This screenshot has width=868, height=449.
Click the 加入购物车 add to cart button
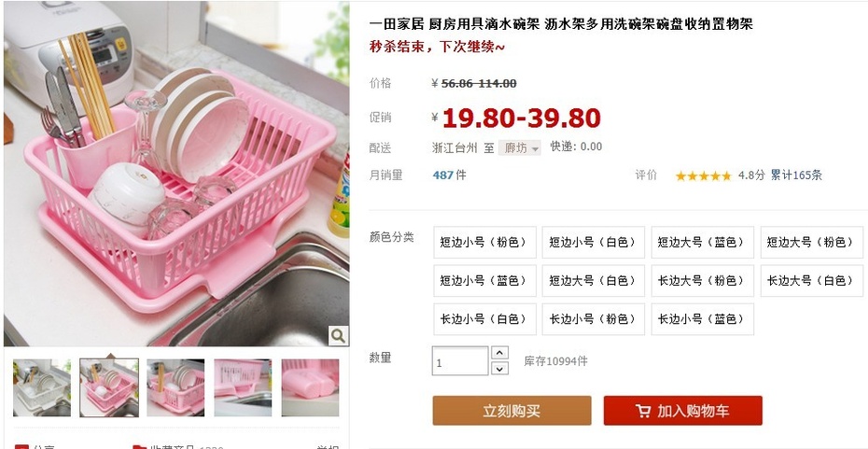tap(682, 411)
